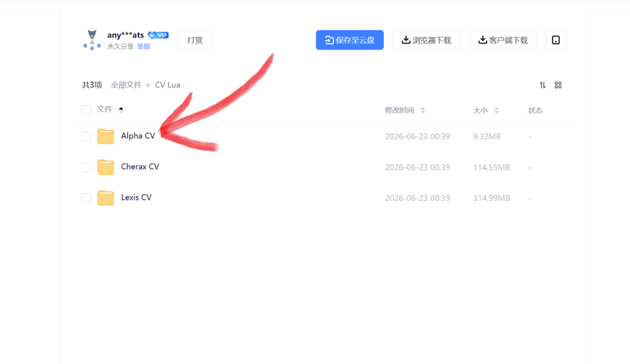Check the Cherax CV row checkbox
This screenshot has width=630, height=364.
click(x=86, y=167)
